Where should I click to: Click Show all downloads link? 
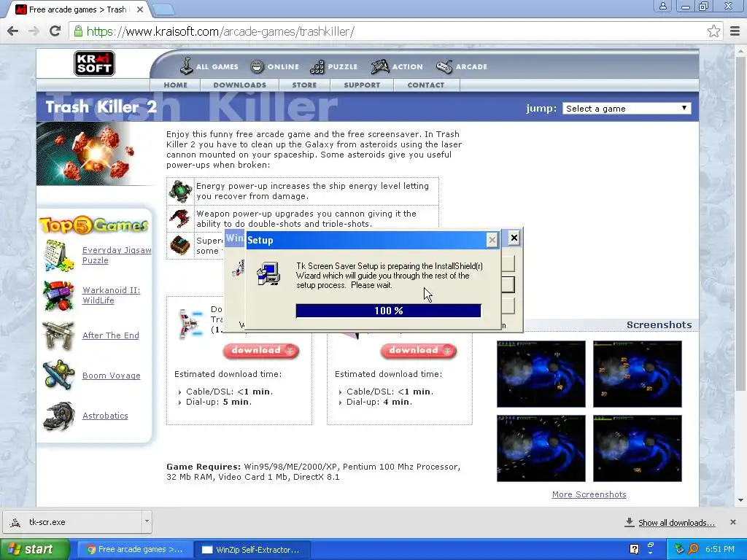[x=676, y=522]
